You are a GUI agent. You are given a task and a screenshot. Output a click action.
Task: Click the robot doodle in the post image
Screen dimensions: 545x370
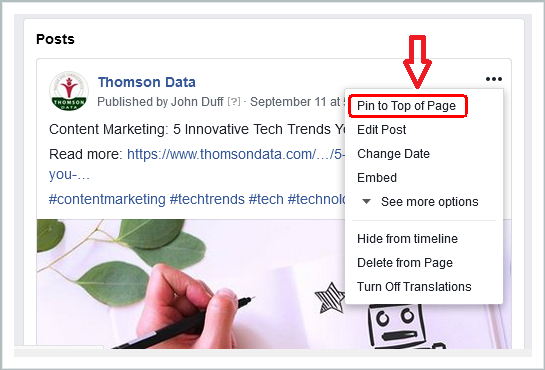click(x=400, y=327)
